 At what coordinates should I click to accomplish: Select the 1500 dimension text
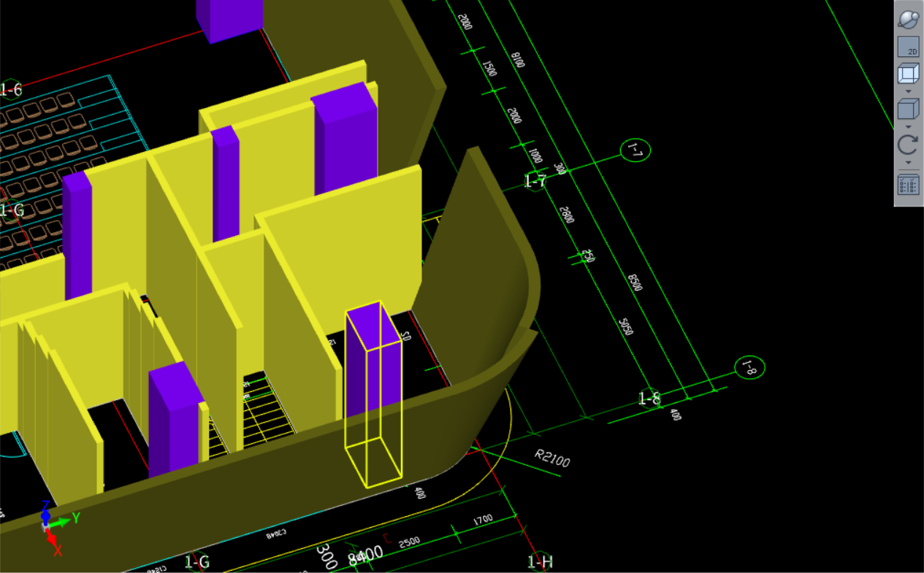pyautogui.click(x=489, y=68)
